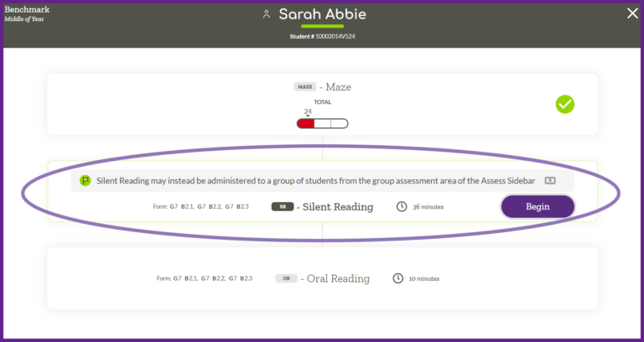The image size is (644, 342).
Task: Click the OR badge beside Oral Reading
Action: pyautogui.click(x=286, y=278)
